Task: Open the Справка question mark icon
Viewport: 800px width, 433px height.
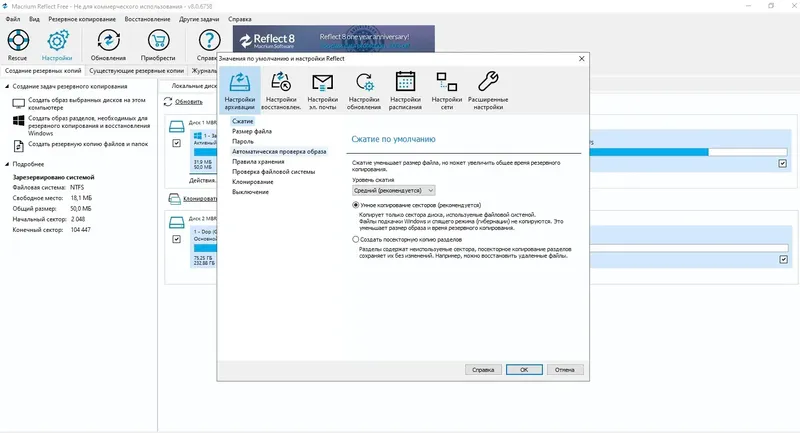Action: point(209,40)
